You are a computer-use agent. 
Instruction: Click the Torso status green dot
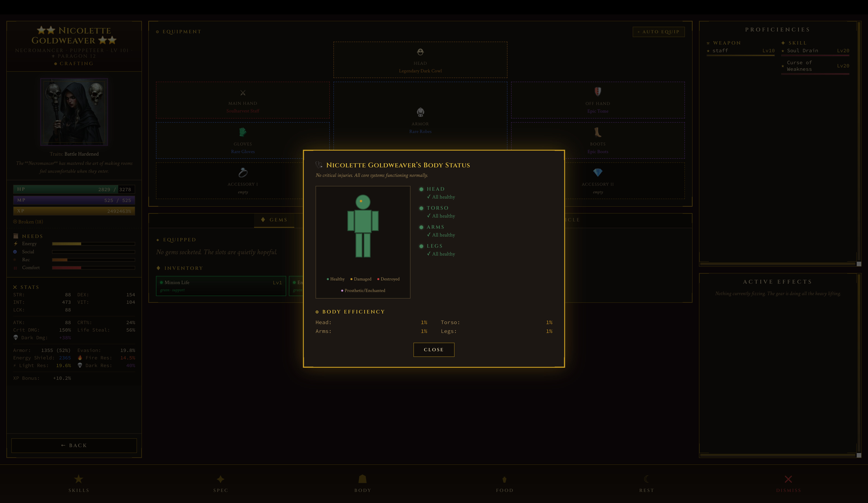[421, 208]
